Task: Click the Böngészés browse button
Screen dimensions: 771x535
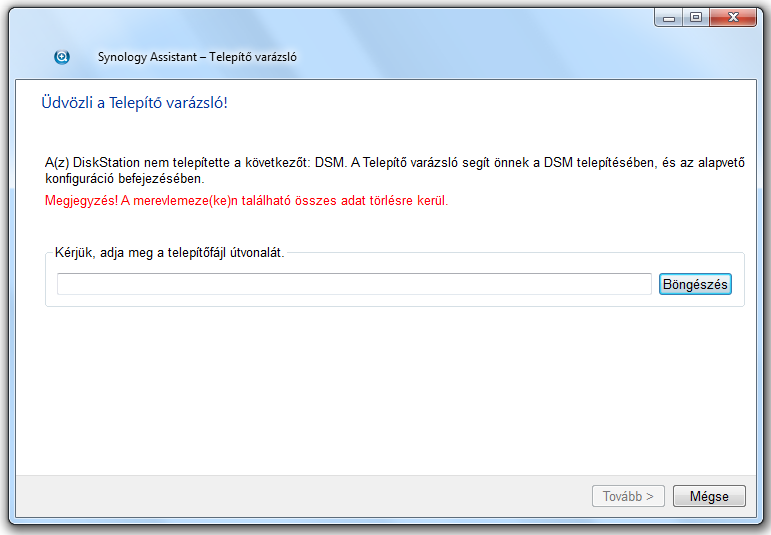Action: coord(695,284)
